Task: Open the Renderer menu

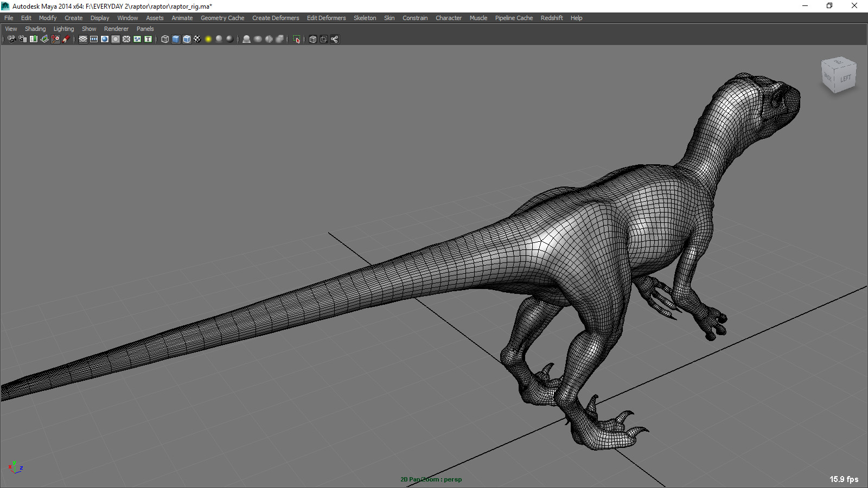Action: [x=116, y=28]
